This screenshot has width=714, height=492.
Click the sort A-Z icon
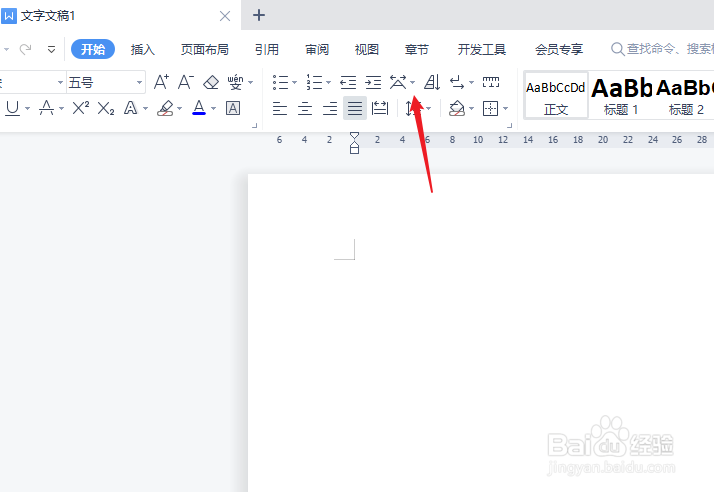(x=432, y=82)
